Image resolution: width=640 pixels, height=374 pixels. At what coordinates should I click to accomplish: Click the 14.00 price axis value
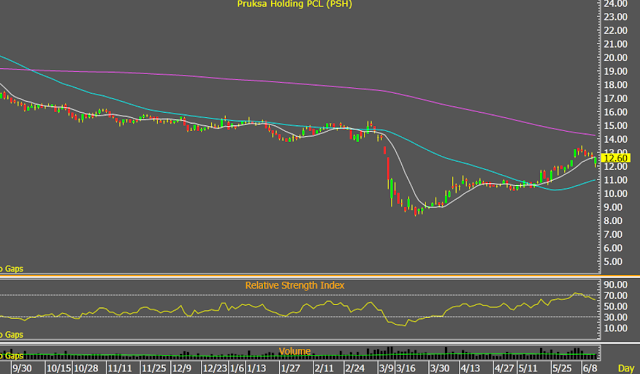(616, 139)
